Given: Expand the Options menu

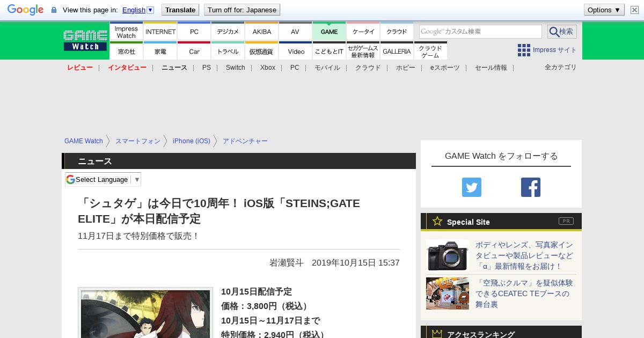Looking at the screenshot, I should click(604, 10).
